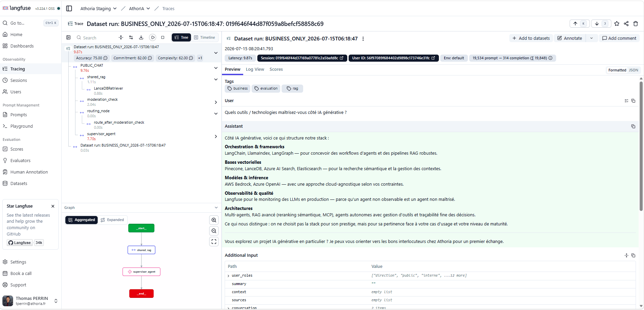This screenshot has height=310, width=644.
Task: Open the Athoria Staging organization dropdown
Action: click(98, 8)
